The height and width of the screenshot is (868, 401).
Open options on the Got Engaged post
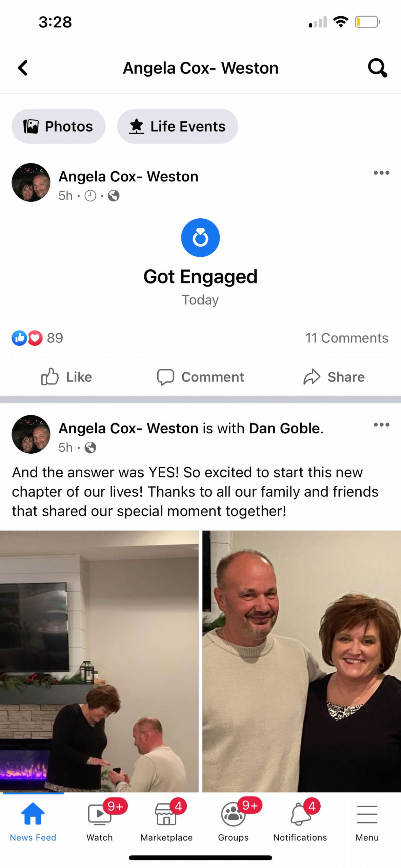click(x=381, y=173)
